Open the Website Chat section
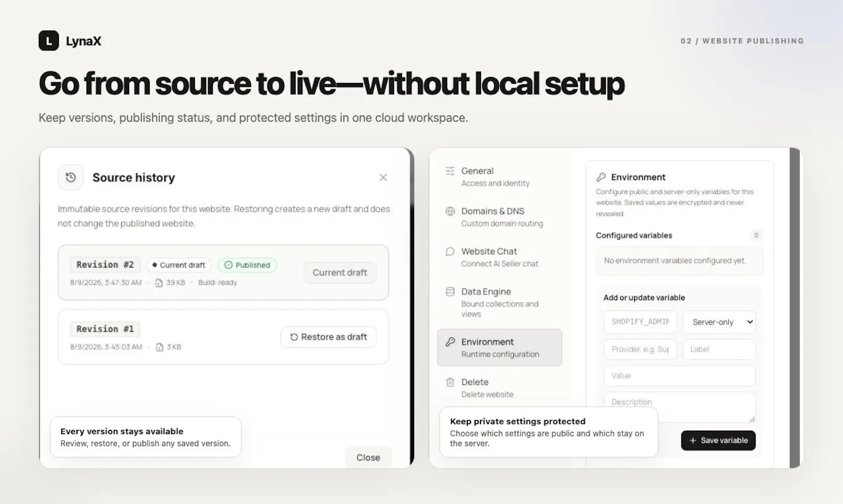The image size is (843, 504). 499,257
